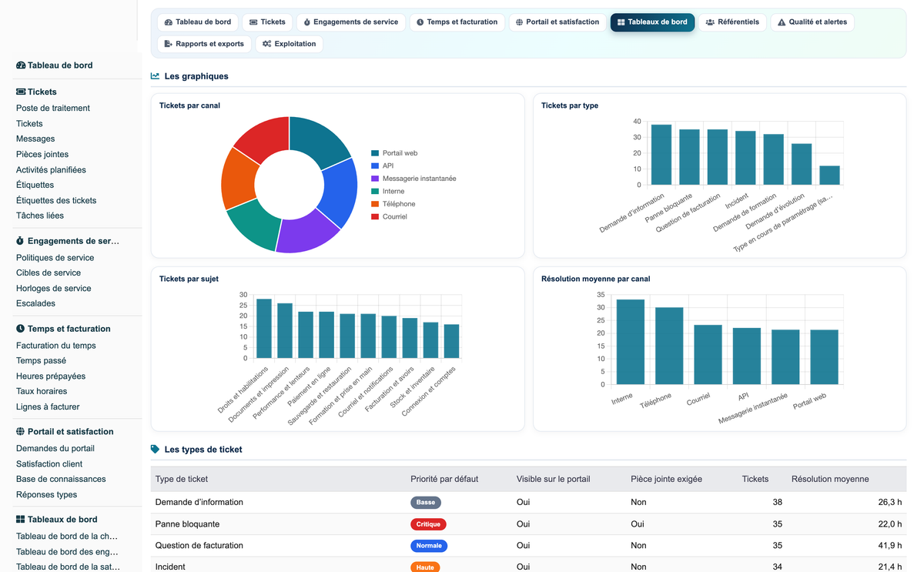Screen dimensions: 924x572
Task: Open Lignes à facturer in the sidebar
Action: pos(48,406)
